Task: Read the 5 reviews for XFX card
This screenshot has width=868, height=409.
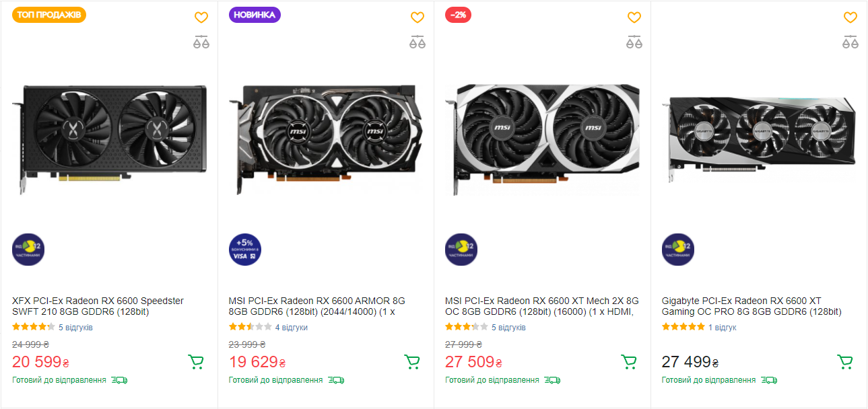Action: click(75, 328)
